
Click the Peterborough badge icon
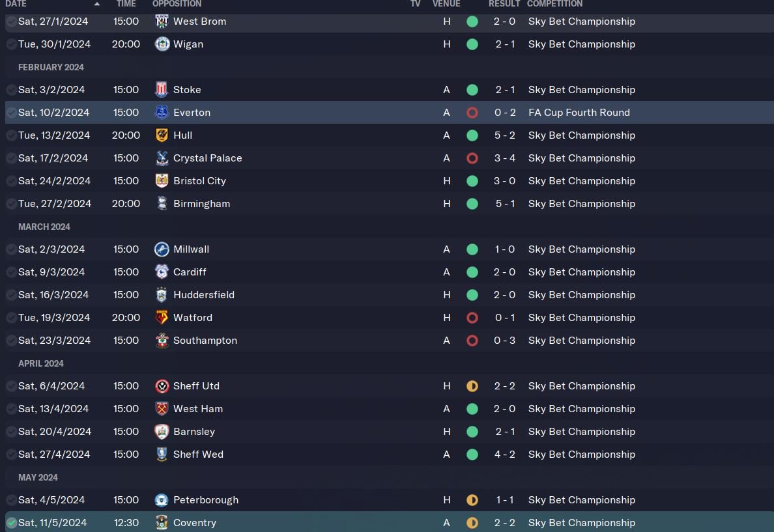coord(162,500)
